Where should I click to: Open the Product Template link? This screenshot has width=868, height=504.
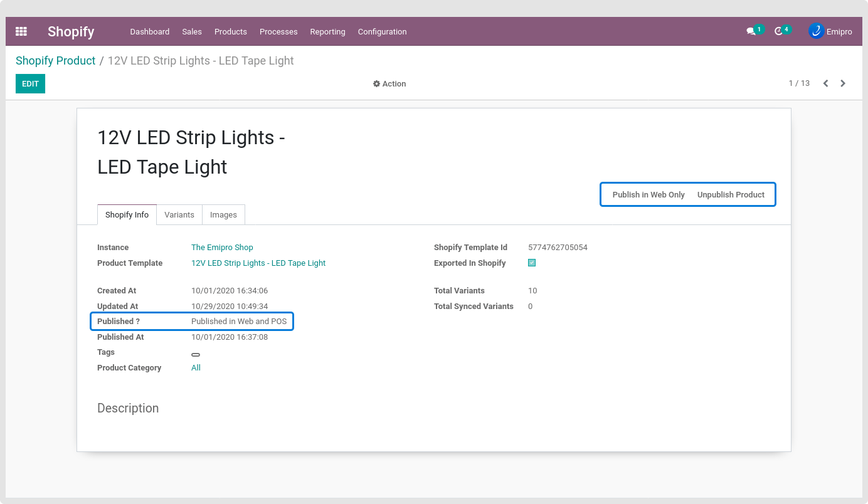coord(258,263)
